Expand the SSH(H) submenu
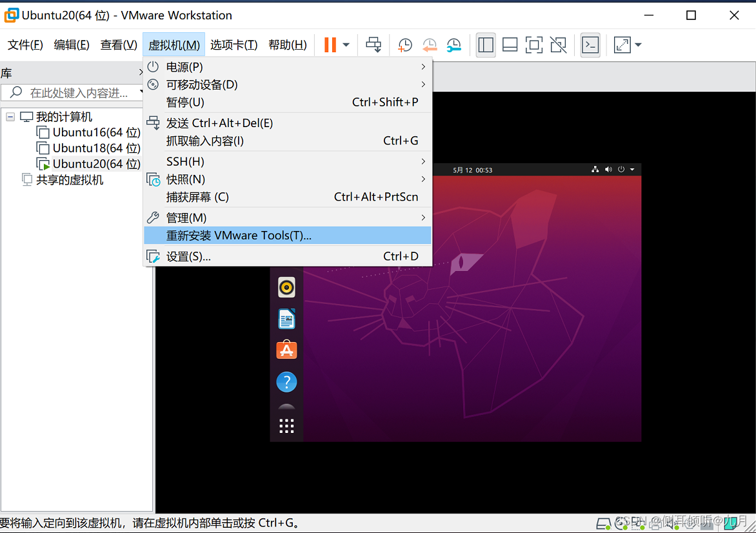The image size is (756, 533). pyautogui.click(x=287, y=161)
